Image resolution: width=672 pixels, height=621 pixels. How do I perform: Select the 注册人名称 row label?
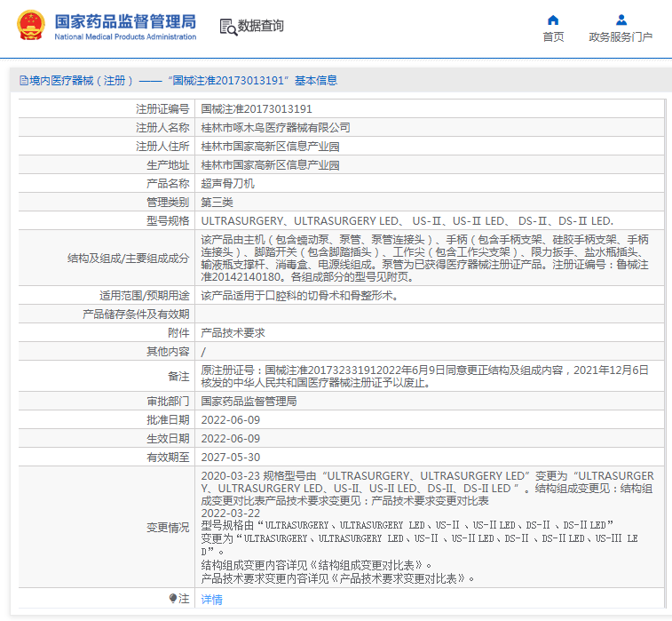click(162, 128)
